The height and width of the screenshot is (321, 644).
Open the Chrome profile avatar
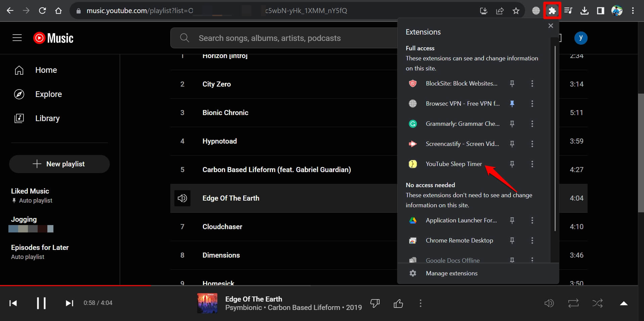point(617,11)
